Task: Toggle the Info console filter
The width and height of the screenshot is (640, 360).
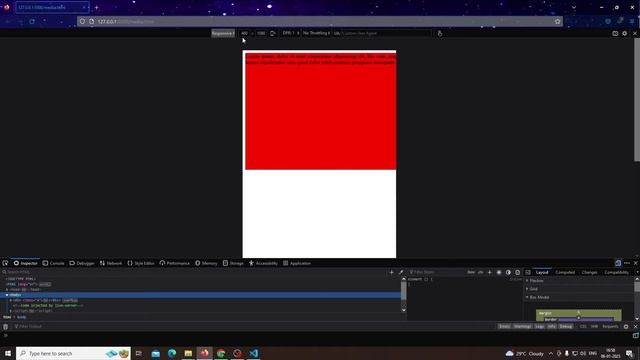Action: 551,327
